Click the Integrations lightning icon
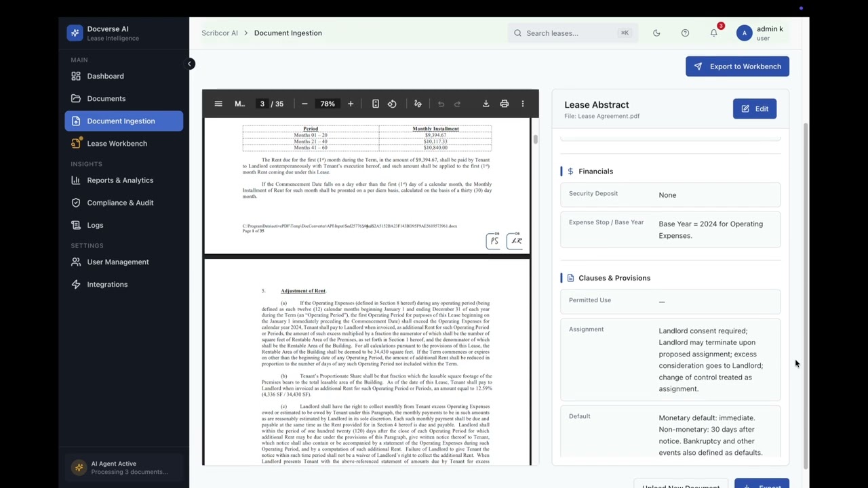Image resolution: width=868 pixels, height=488 pixels. 76,284
